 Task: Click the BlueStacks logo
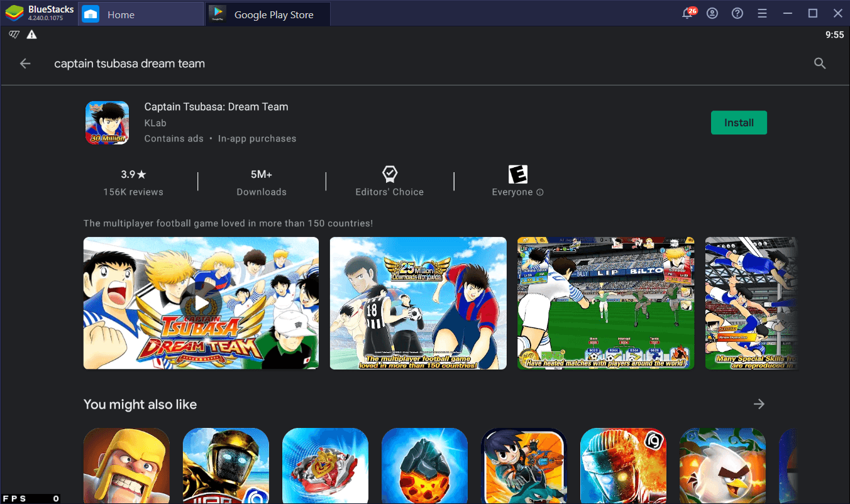pos(14,13)
